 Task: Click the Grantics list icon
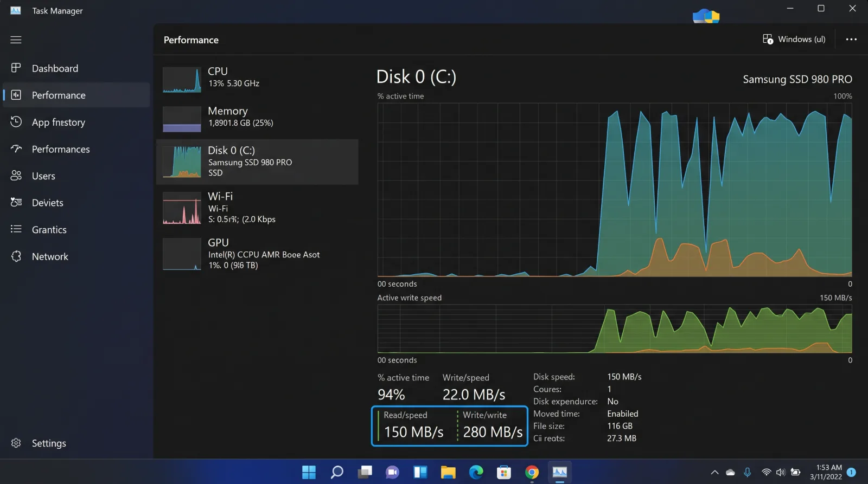click(x=16, y=229)
